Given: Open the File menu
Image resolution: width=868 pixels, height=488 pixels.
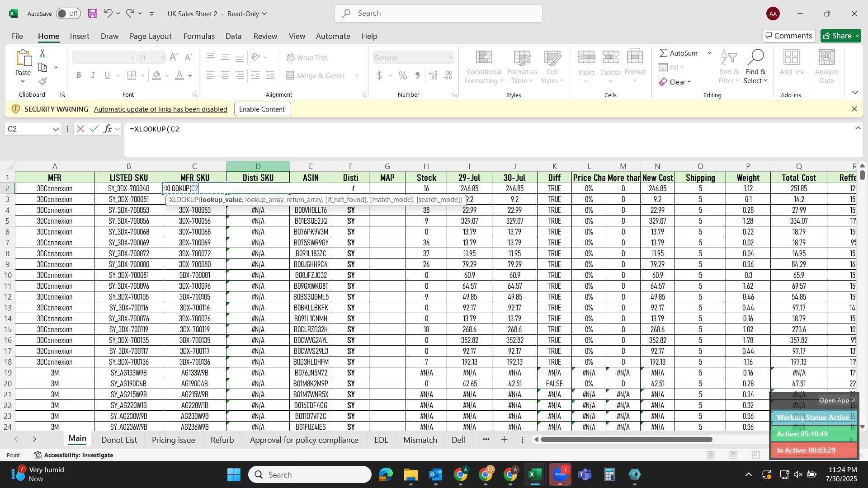Looking at the screenshot, I should click(17, 36).
